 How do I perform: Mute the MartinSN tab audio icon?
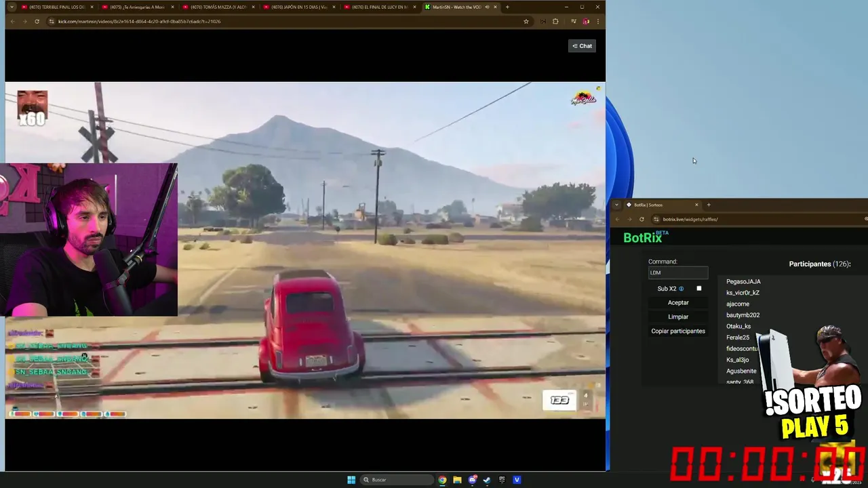(x=487, y=7)
